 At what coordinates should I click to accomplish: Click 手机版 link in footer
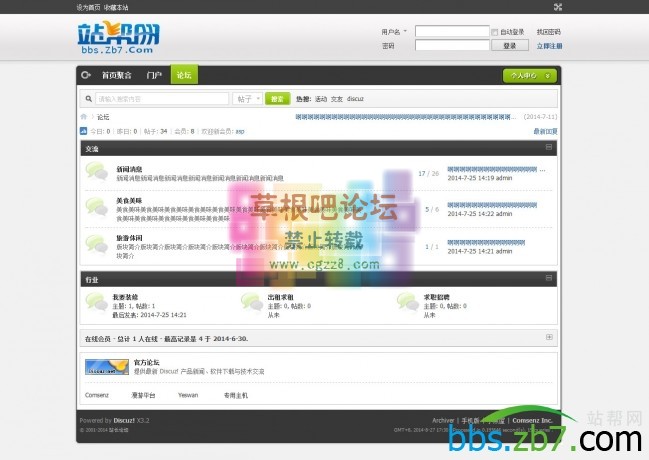471,420
